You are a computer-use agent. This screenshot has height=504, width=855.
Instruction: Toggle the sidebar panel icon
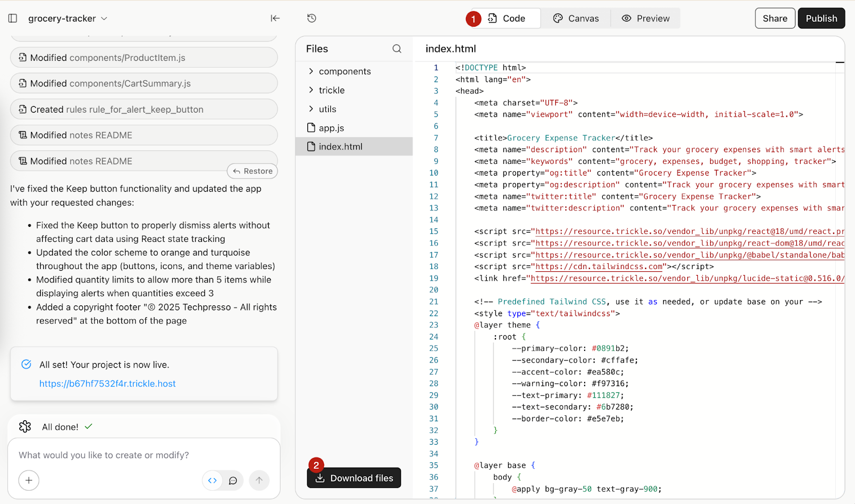click(x=13, y=18)
